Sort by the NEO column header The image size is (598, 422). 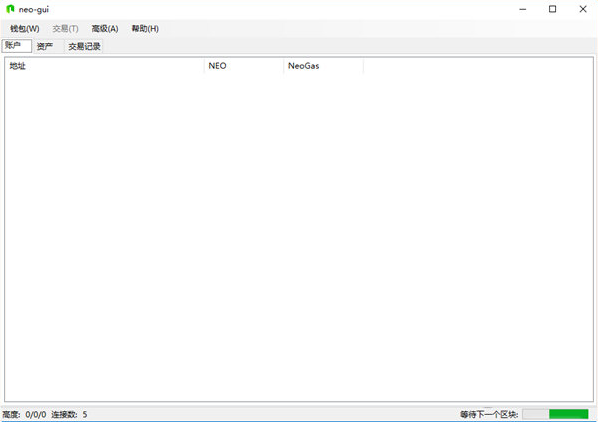click(x=244, y=66)
